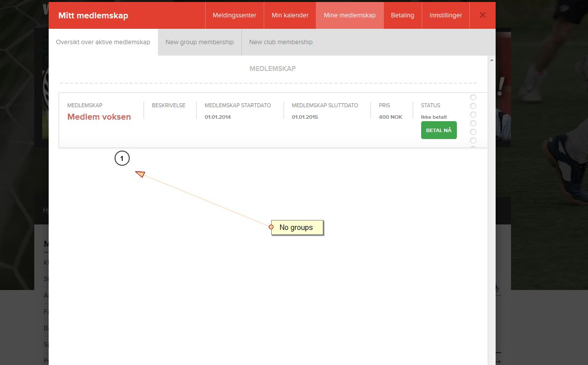Click the 01.01.2015 end date value
This screenshot has height=365, width=588.
tap(305, 117)
